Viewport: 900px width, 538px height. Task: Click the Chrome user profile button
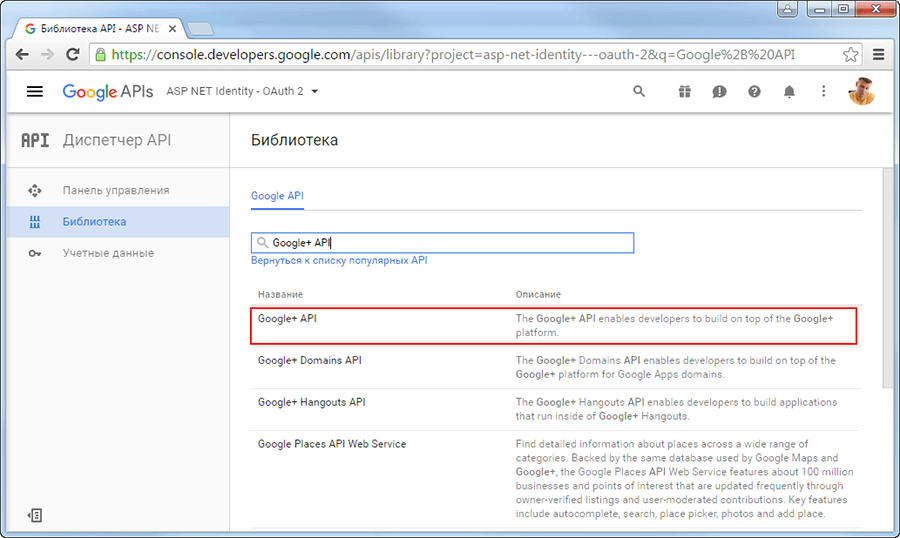(x=788, y=9)
